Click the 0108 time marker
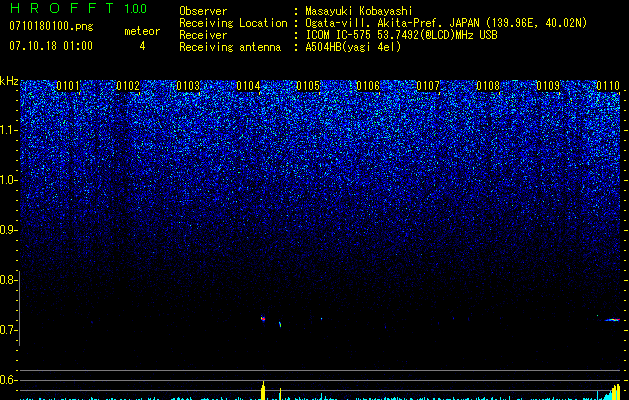629x400 pixels. coord(488,86)
